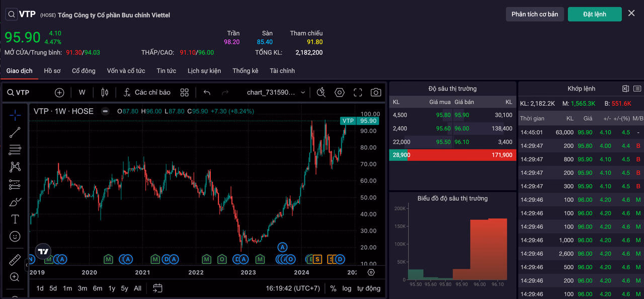The width and height of the screenshot is (644, 299).
Task: Open chart settings hexagon icon
Action: coord(340,93)
